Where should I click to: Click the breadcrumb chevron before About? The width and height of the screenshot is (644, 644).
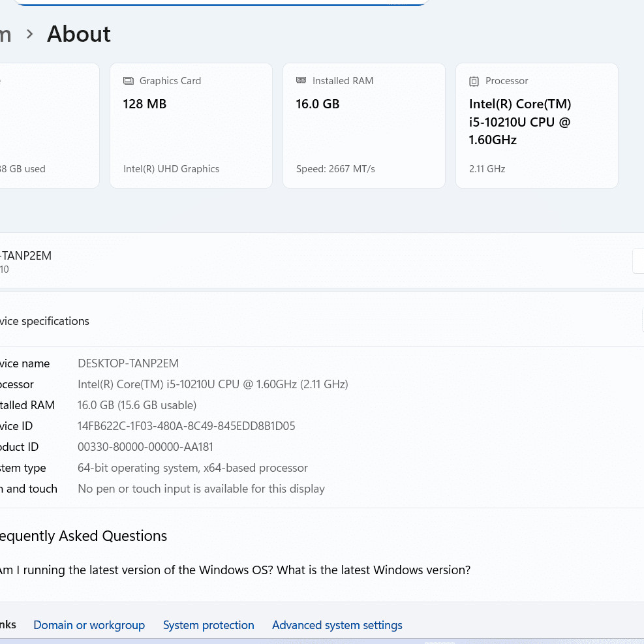coord(29,35)
